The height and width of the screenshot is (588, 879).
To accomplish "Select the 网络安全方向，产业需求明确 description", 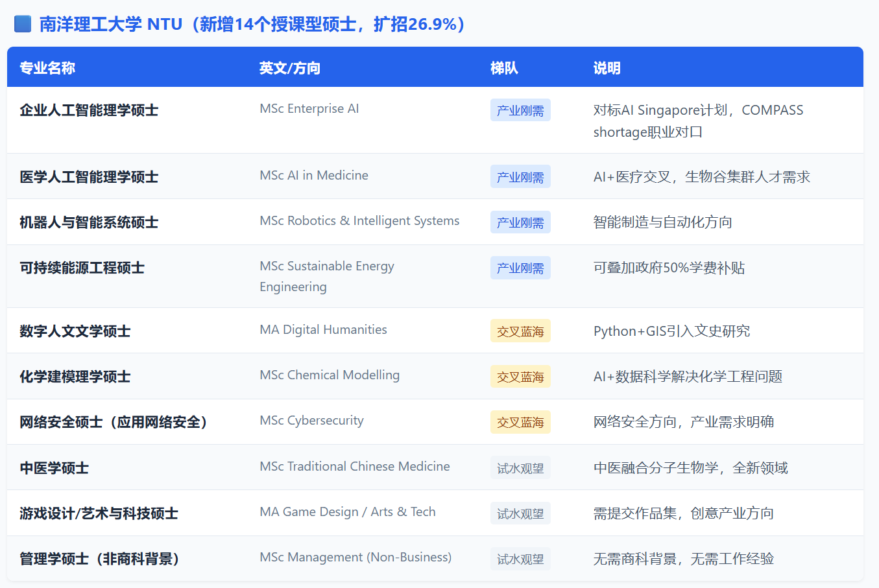I will (684, 422).
